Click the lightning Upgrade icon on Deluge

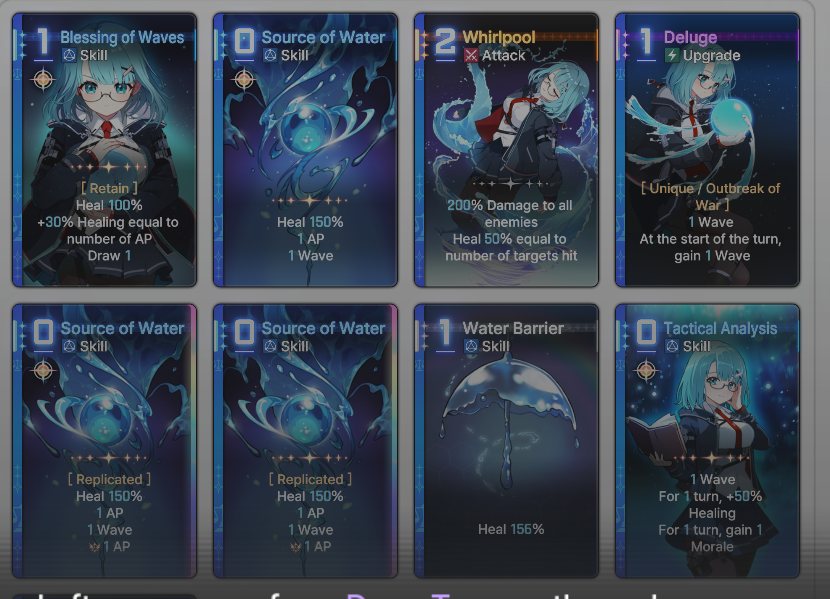672,55
